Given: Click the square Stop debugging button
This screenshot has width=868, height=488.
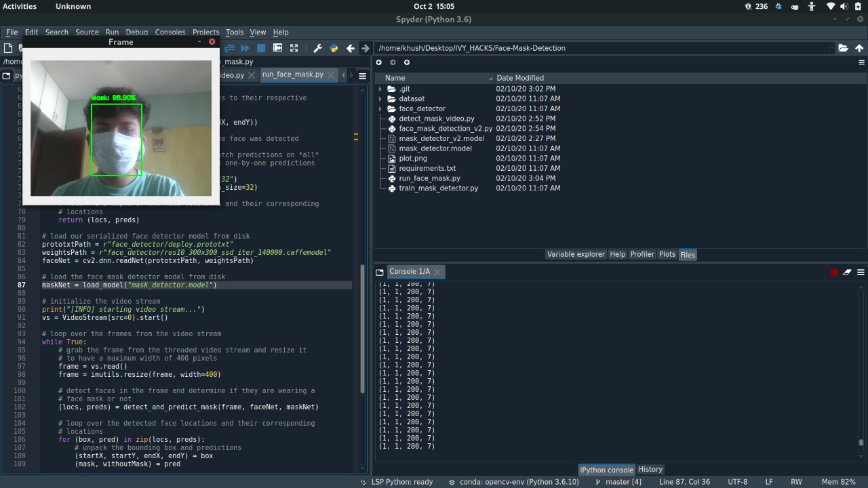Looking at the screenshot, I should point(261,48).
